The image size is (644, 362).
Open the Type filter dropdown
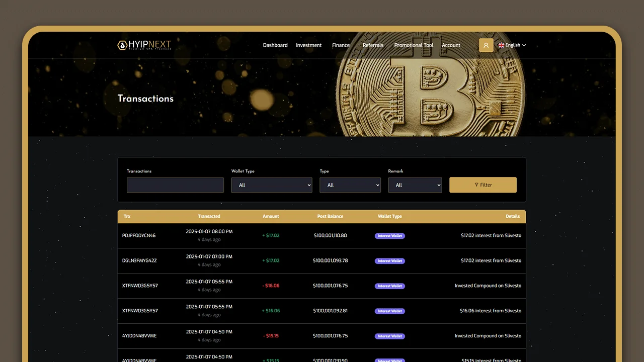pyautogui.click(x=350, y=185)
